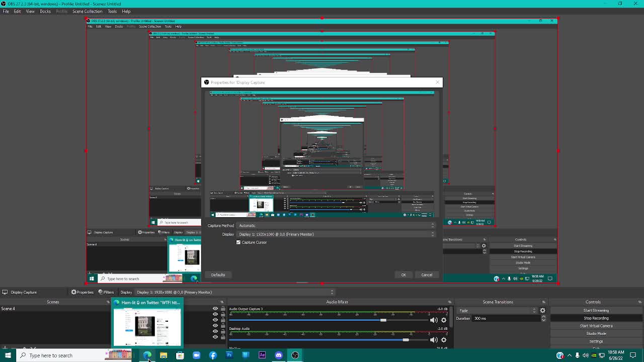644x362 pixels.
Task: Open Filters for the selected source
Action: coord(106,292)
